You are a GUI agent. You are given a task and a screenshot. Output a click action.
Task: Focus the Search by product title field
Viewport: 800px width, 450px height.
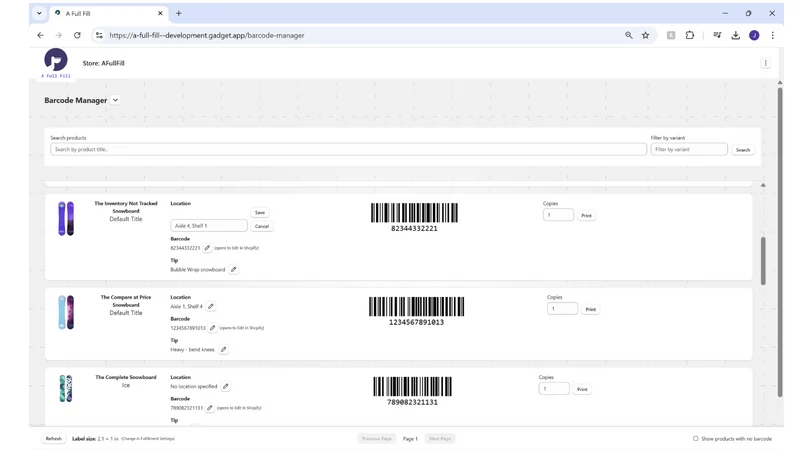pyautogui.click(x=348, y=149)
